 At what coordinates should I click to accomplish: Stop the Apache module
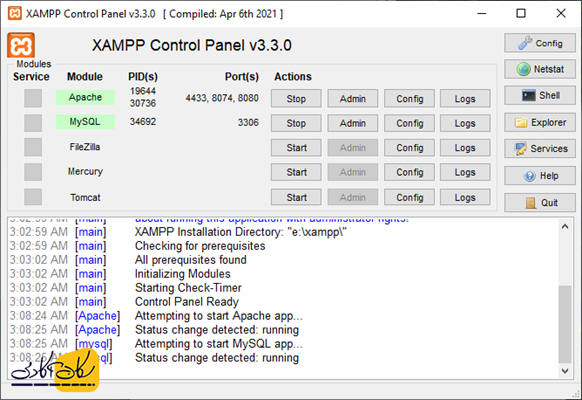(296, 98)
